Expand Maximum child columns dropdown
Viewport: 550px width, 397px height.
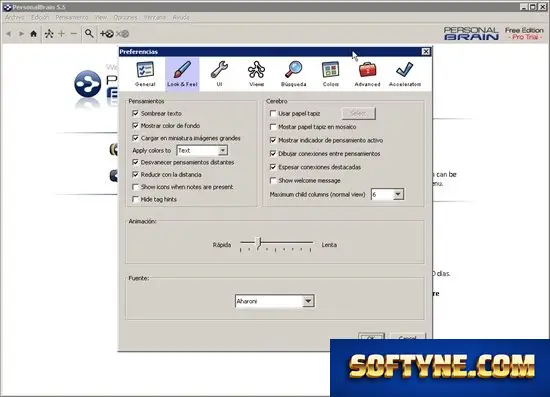coord(388,194)
